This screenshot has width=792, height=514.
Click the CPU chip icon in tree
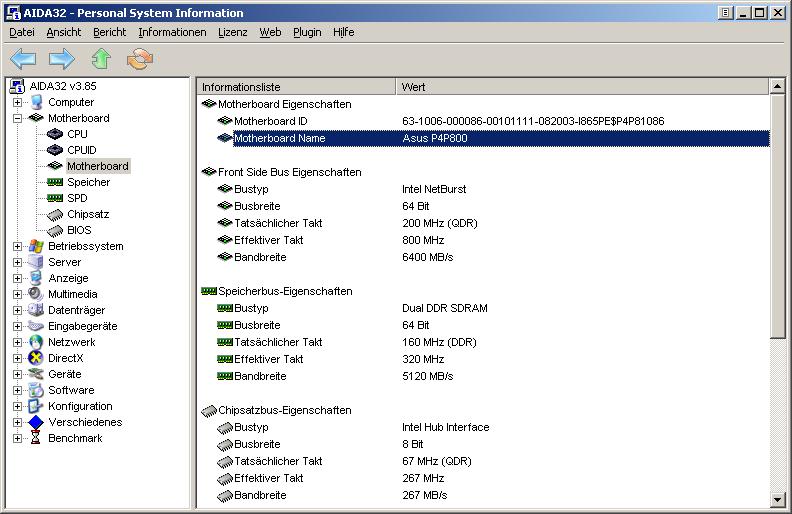tap(55, 134)
